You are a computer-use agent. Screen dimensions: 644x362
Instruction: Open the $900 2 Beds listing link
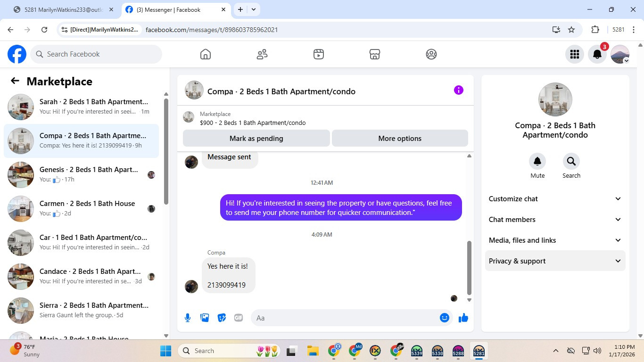[x=253, y=123]
